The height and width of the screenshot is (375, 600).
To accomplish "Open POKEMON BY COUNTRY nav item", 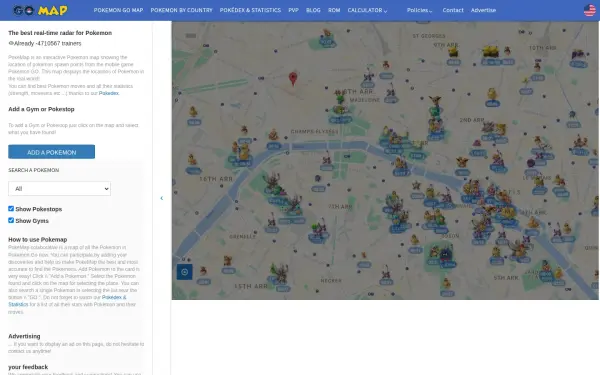I will (x=181, y=10).
